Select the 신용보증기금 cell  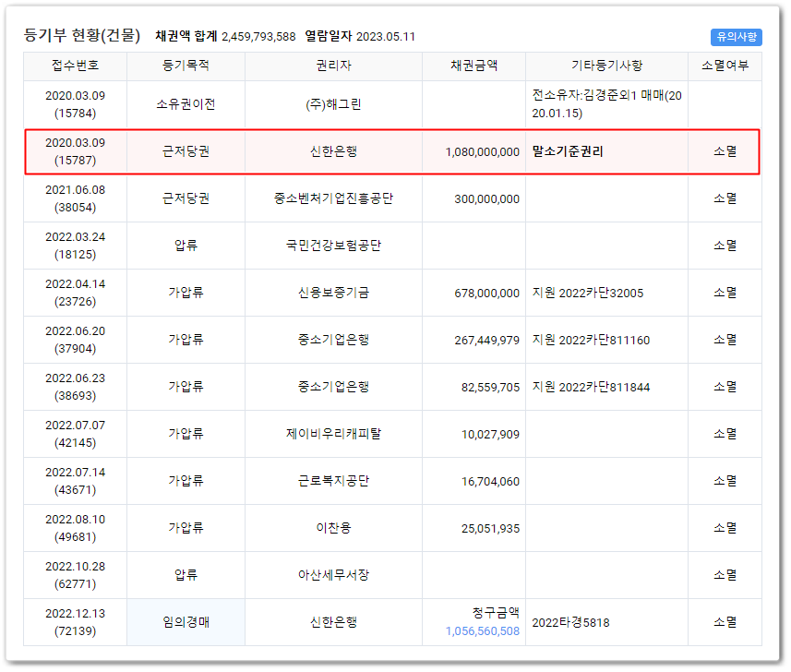[x=333, y=292]
